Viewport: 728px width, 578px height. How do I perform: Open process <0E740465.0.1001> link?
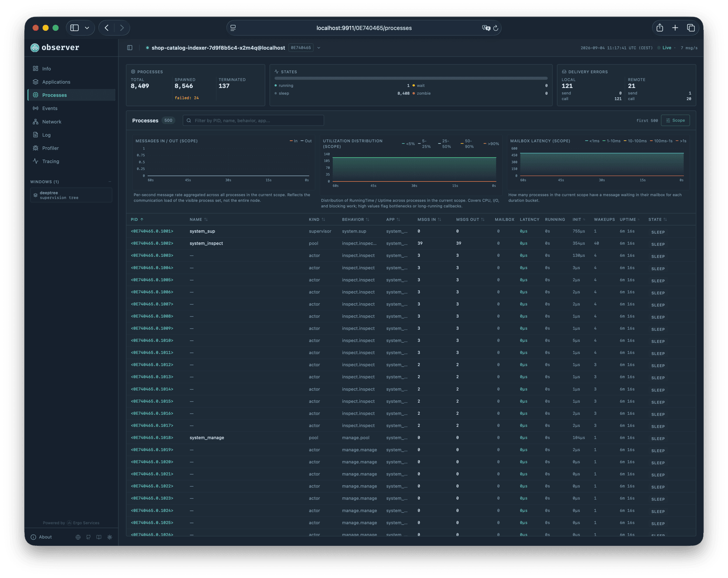click(x=152, y=231)
